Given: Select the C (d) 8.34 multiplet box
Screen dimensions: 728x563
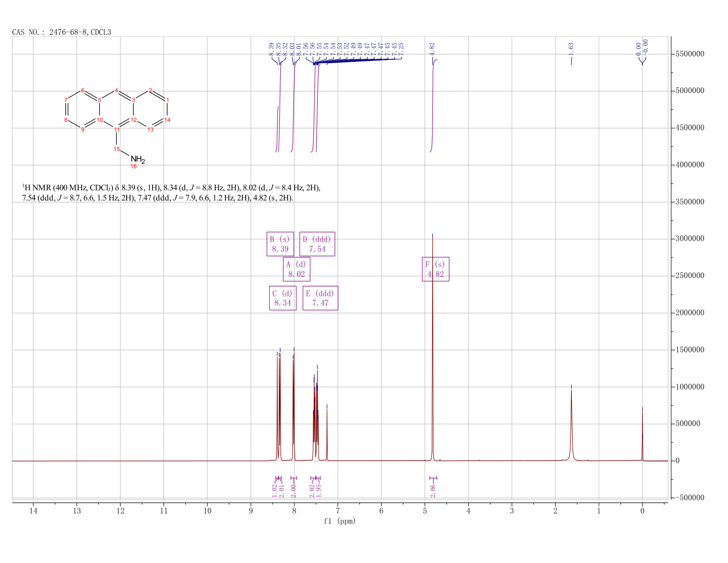Looking at the screenshot, I should pos(283,298).
